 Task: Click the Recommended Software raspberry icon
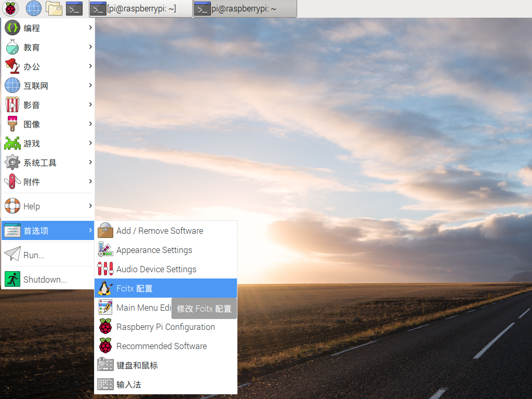coord(105,345)
